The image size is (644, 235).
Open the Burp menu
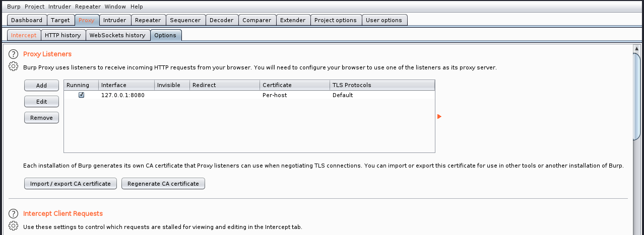pyautogui.click(x=14, y=7)
